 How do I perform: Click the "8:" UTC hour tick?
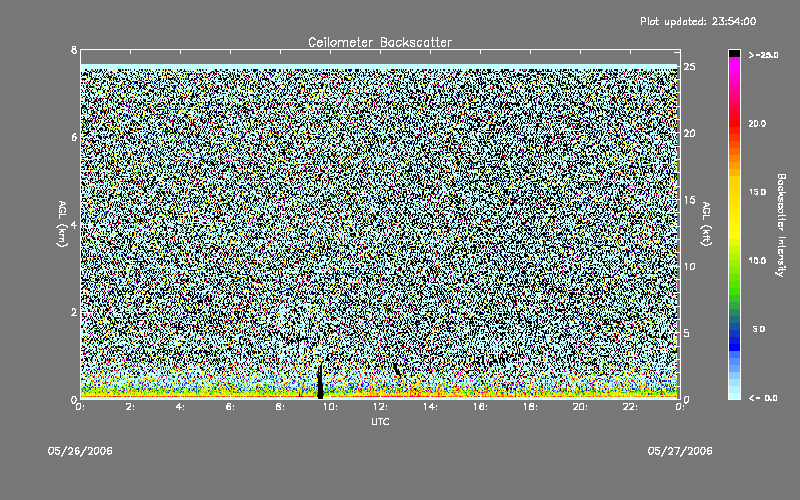click(280, 407)
